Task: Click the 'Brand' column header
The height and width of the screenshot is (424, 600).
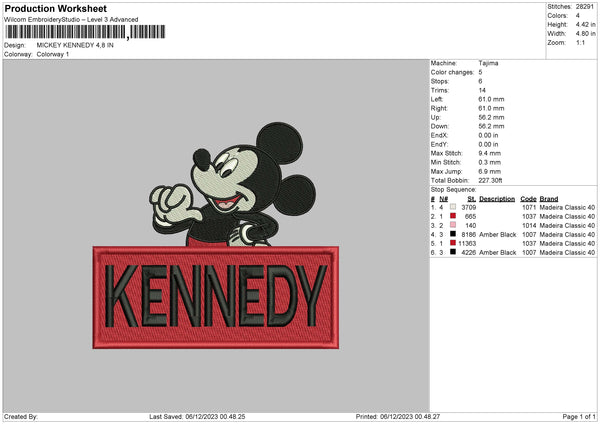Action: [x=549, y=199]
